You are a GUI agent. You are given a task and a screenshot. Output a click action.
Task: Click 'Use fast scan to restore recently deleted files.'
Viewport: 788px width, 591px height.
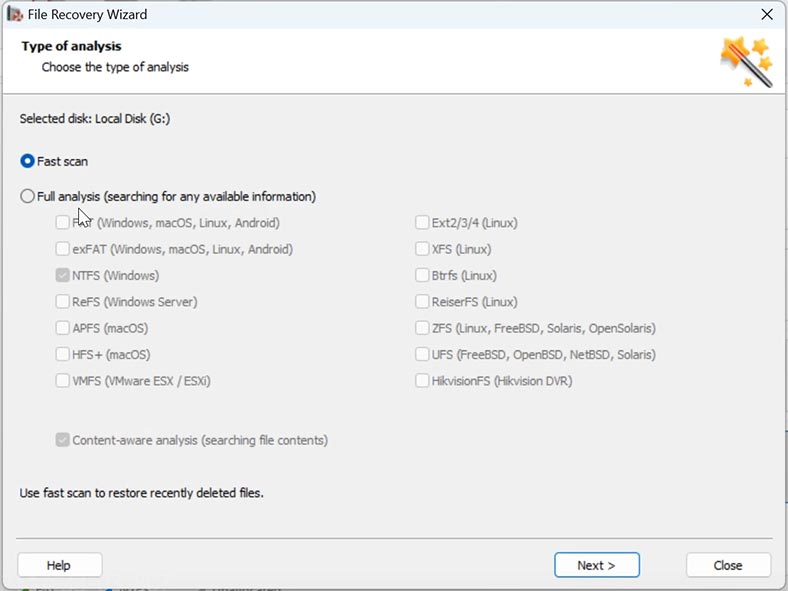142,493
